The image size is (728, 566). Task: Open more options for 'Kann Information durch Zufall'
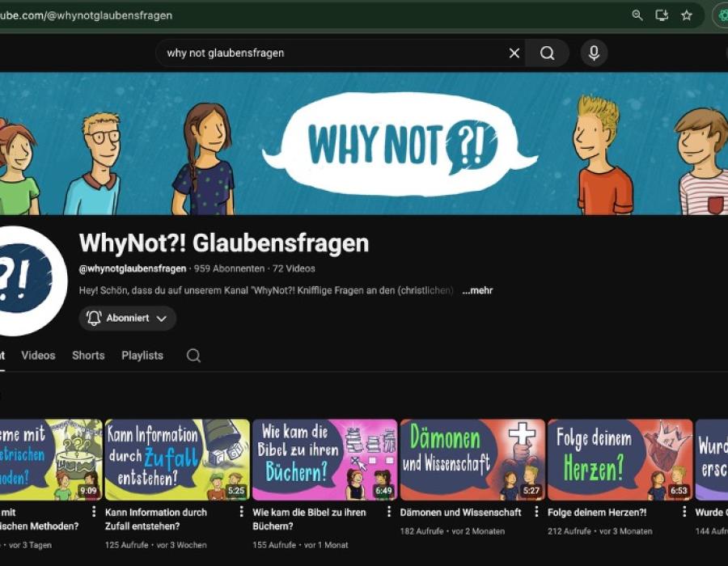pyautogui.click(x=241, y=511)
